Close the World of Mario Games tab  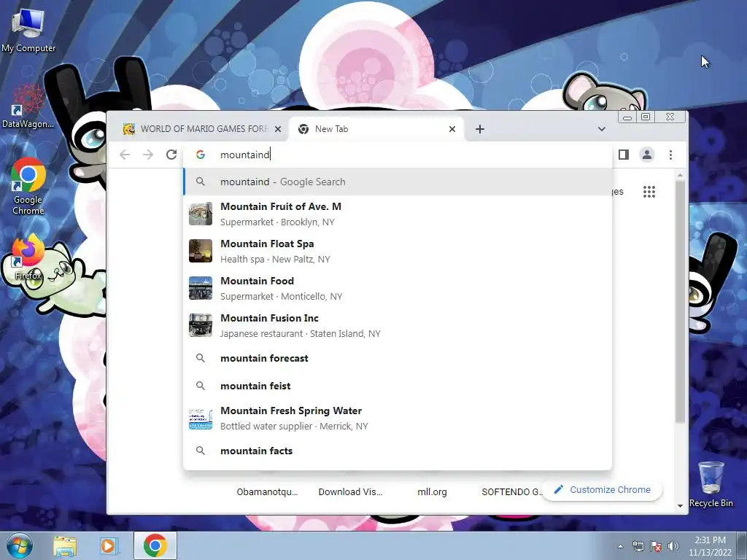[278, 129]
